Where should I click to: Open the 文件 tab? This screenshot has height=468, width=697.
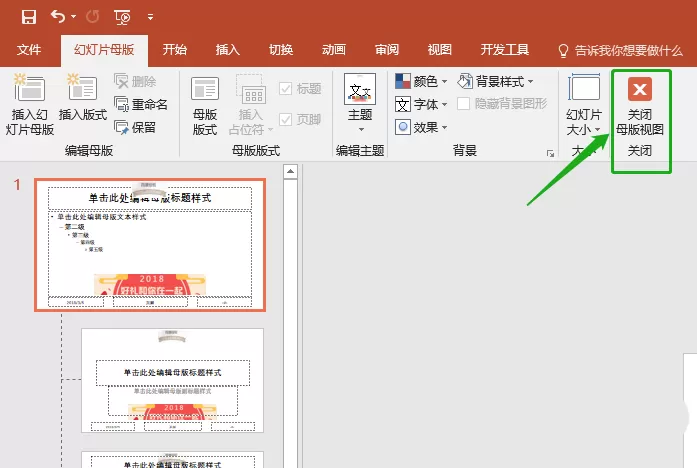(29, 50)
